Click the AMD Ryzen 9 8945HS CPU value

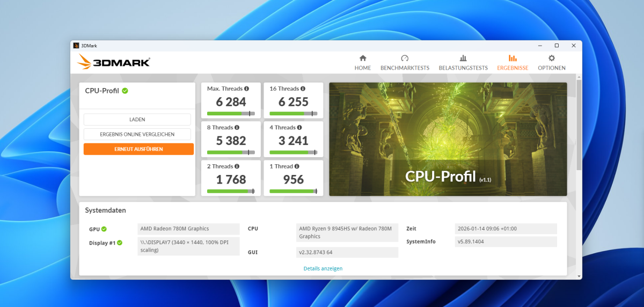click(347, 232)
